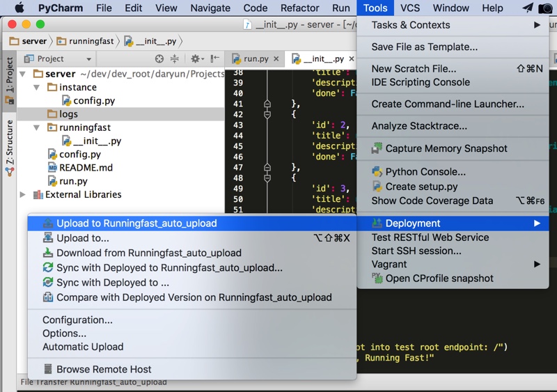Click fold marker on line 41
Viewport: 557px width, 392px height.
click(267, 104)
